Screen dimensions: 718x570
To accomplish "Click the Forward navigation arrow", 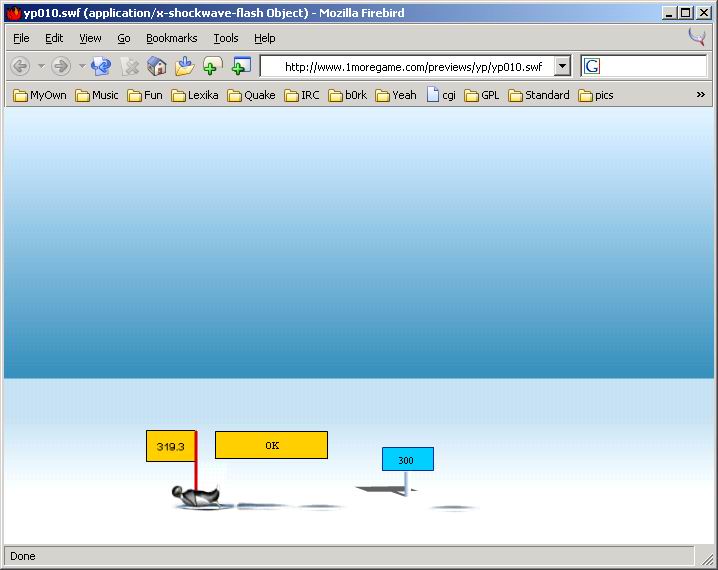I will [x=61, y=66].
